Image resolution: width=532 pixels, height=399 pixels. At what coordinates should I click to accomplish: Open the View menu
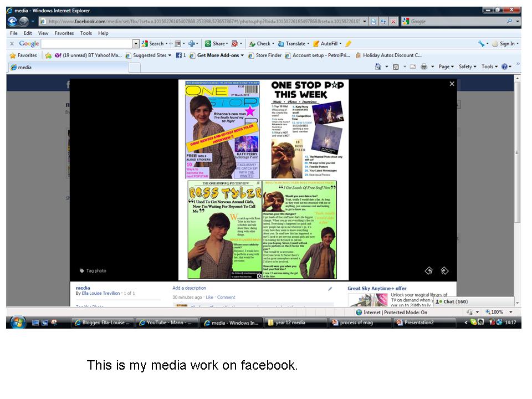tap(43, 33)
